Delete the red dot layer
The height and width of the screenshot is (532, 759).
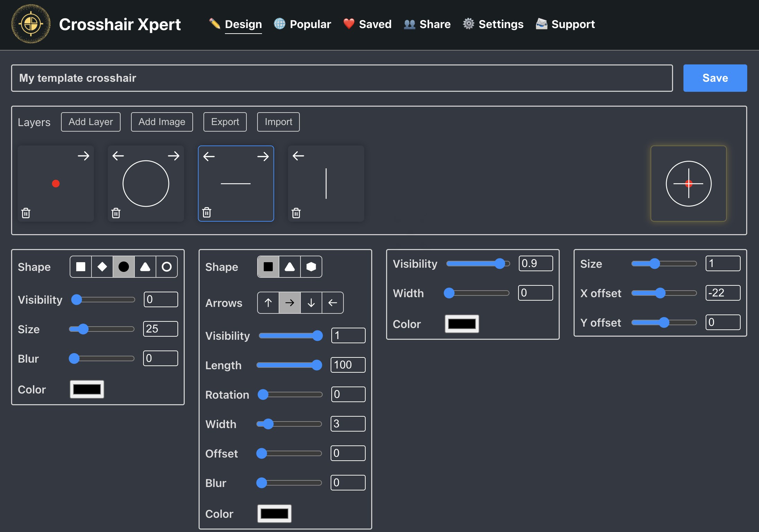coord(26,213)
